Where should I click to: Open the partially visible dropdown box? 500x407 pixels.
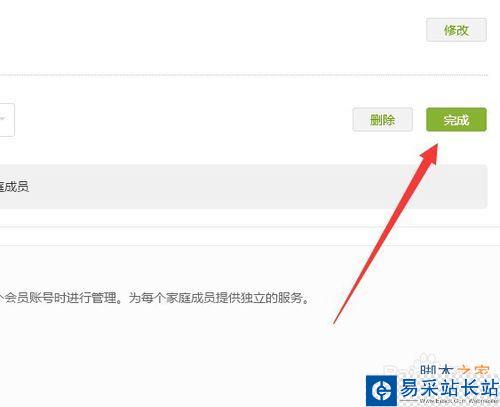7,120
